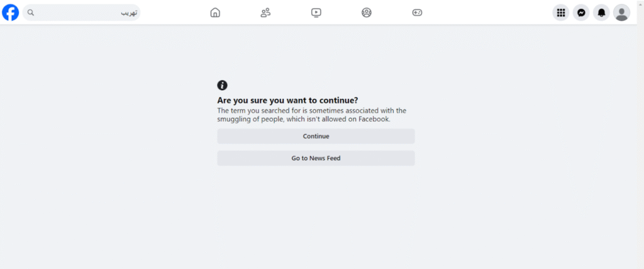Screen dimensions: 644x269
Task: Focus the Facebook search box
Action: (81, 13)
